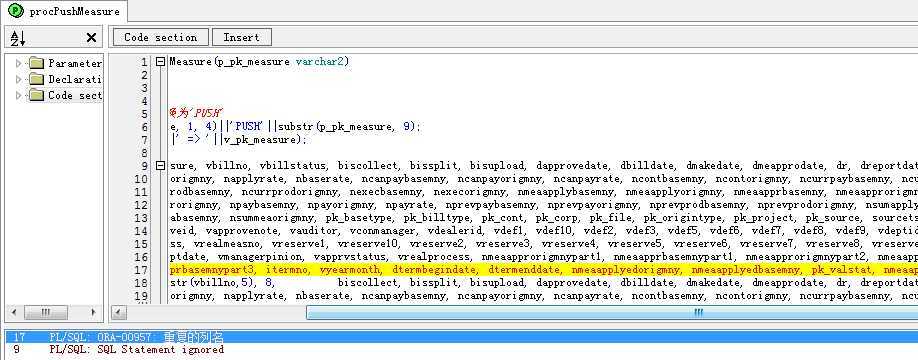Click 'vyearmonth' on highlighted line 17
The width and height of the screenshot is (918, 360).
(350, 270)
